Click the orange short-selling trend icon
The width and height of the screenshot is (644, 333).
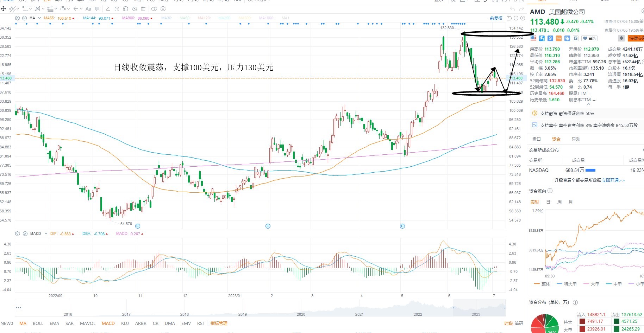[559, 38]
